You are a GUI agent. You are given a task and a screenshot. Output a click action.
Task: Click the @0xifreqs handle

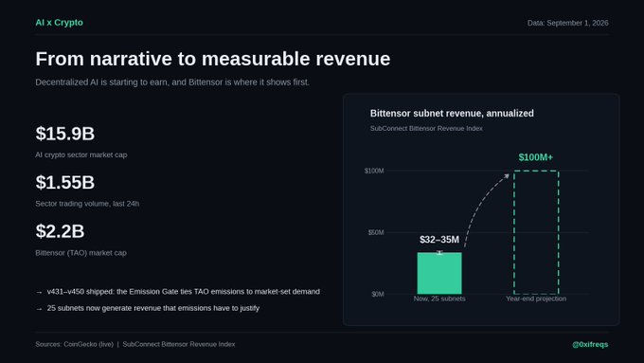tap(590, 344)
